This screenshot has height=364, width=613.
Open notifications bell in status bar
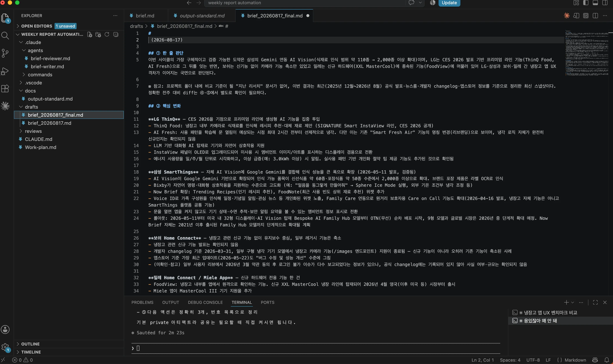607,360
